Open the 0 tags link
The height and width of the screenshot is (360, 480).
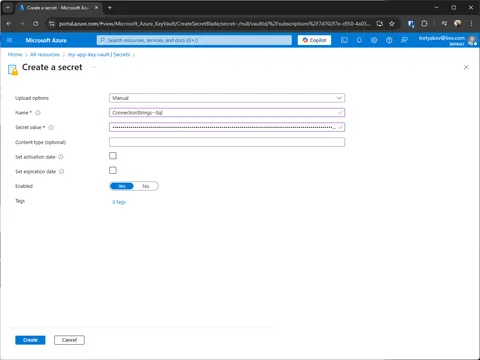tap(119, 202)
